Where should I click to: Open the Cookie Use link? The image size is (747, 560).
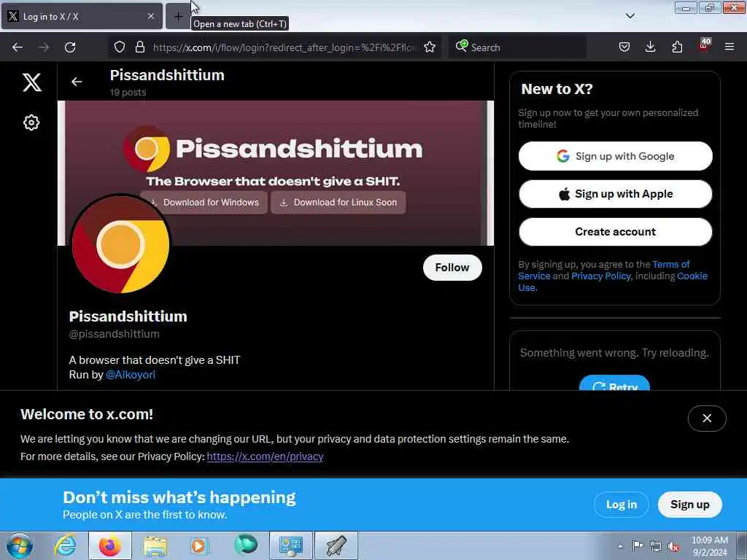click(x=692, y=276)
